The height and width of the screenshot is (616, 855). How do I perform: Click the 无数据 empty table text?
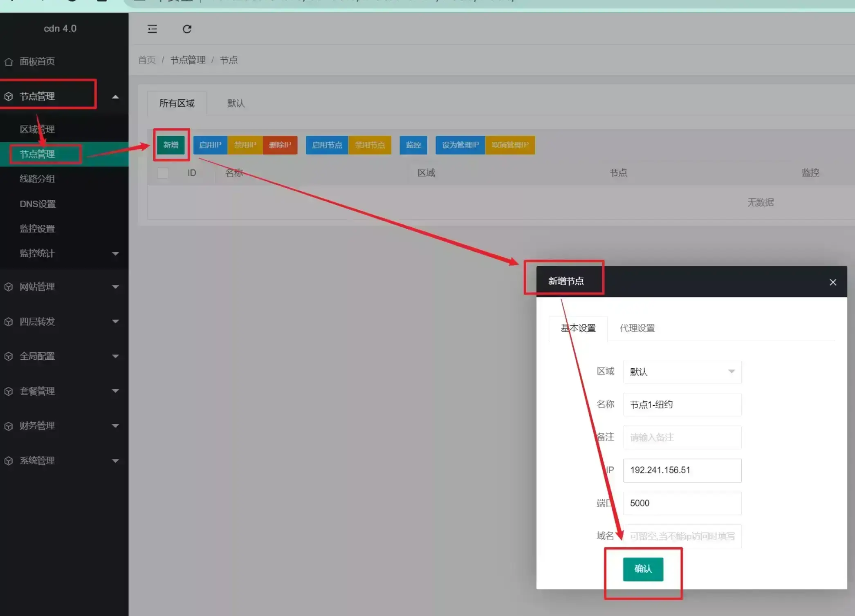click(761, 202)
